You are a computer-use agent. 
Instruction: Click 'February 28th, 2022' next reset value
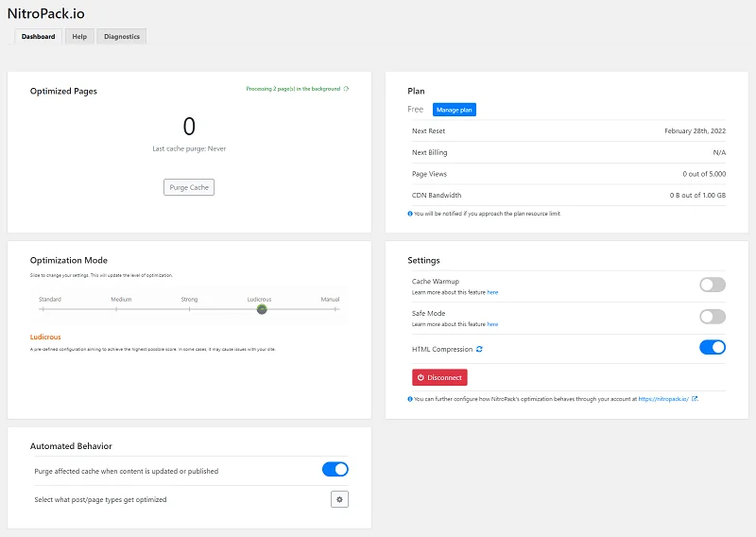tap(695, 130)
